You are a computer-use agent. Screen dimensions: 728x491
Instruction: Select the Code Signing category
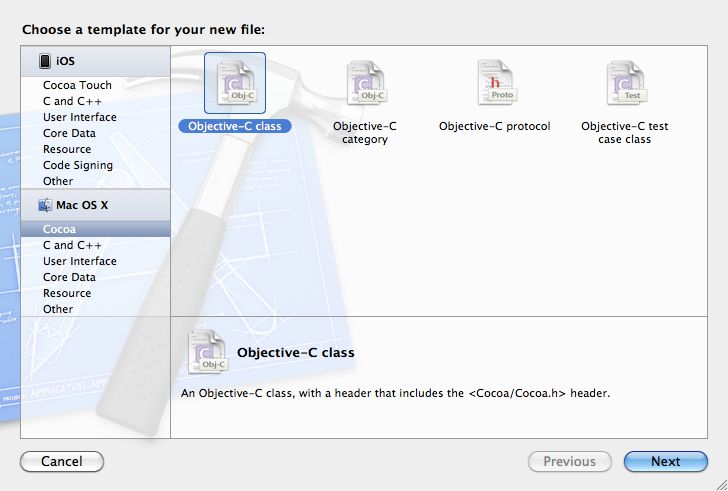click(x=77, y=165)
